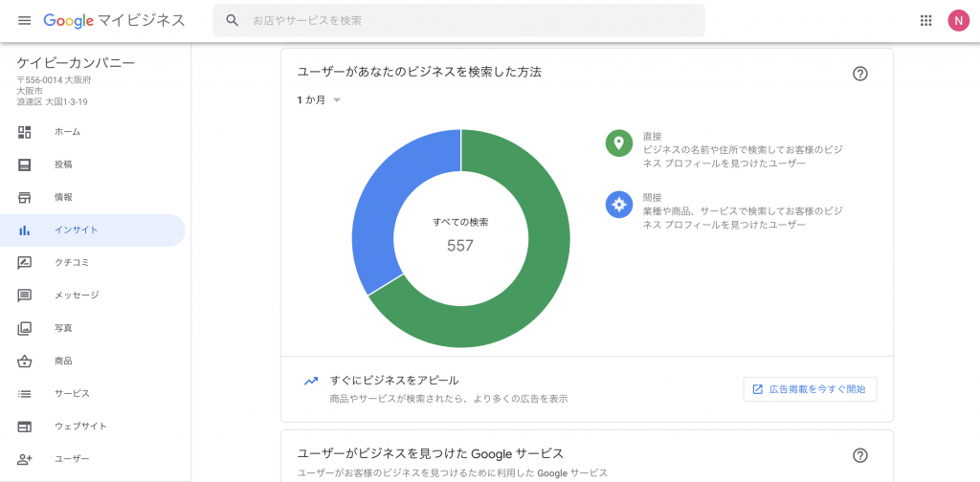Click the クチコミ review icon
The width and height of the screenshot is (980, 482).
click(x=24, y=263)
